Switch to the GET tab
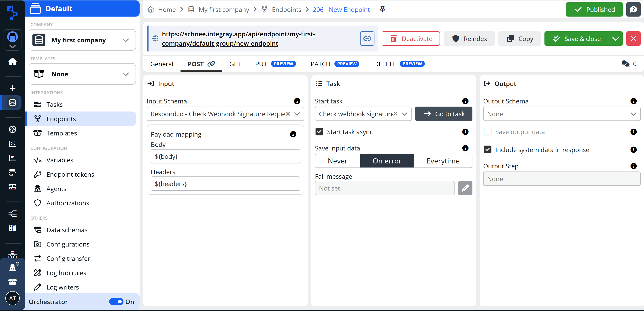This screenshot has width=644, height=311. (x=235, y=64)
